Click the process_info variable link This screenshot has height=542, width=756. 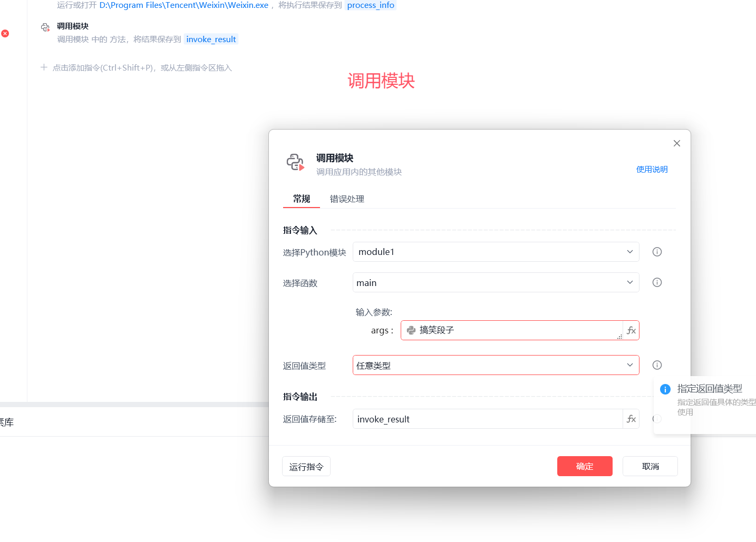click(371, 5)
